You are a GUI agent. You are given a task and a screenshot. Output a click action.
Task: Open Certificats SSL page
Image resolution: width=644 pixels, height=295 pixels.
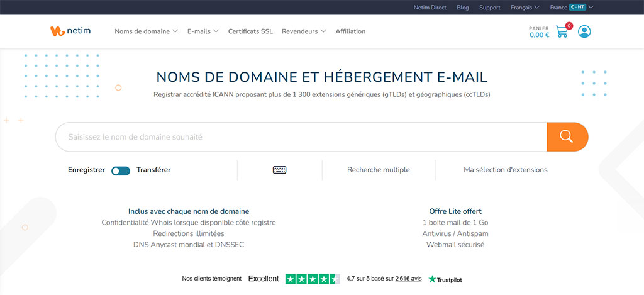[250, 31]
